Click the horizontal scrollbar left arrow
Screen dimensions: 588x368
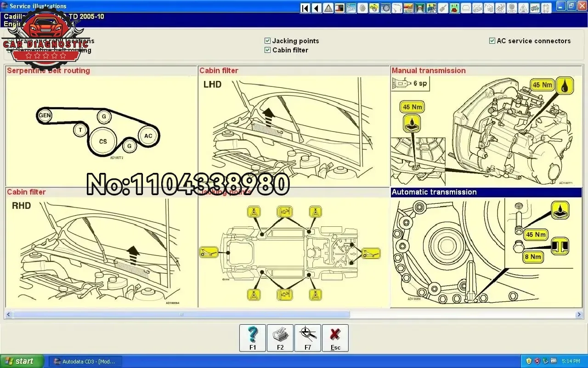pos(9,315)
